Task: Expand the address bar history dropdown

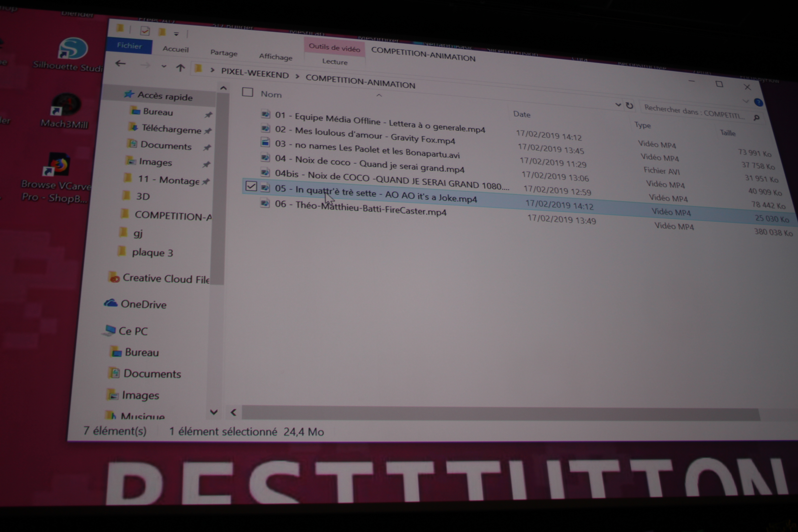Action: pos(618,105)
